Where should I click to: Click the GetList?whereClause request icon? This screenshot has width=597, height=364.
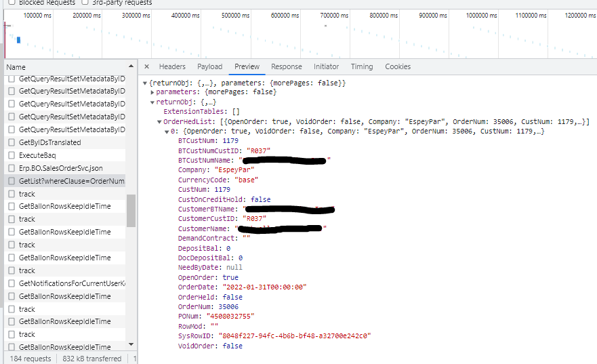click(12, 181)
